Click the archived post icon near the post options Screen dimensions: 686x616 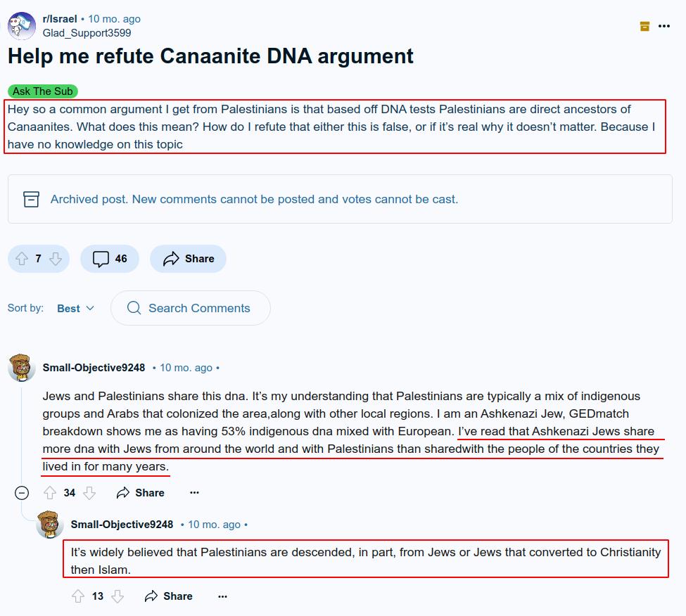pos(644,26)
